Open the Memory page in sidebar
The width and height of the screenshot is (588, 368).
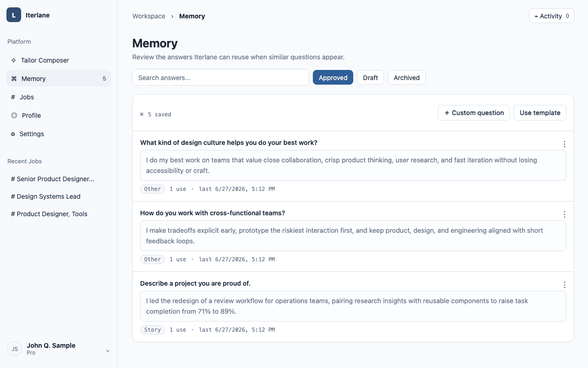point(58,79)
